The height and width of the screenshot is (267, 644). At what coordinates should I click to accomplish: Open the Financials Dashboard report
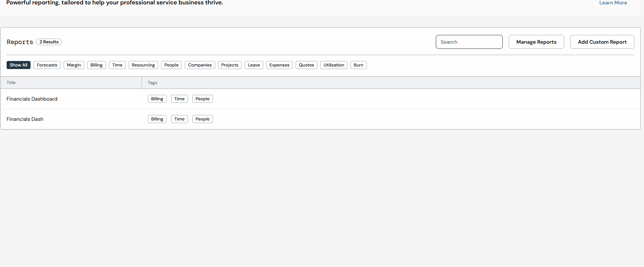coord(32,99)
